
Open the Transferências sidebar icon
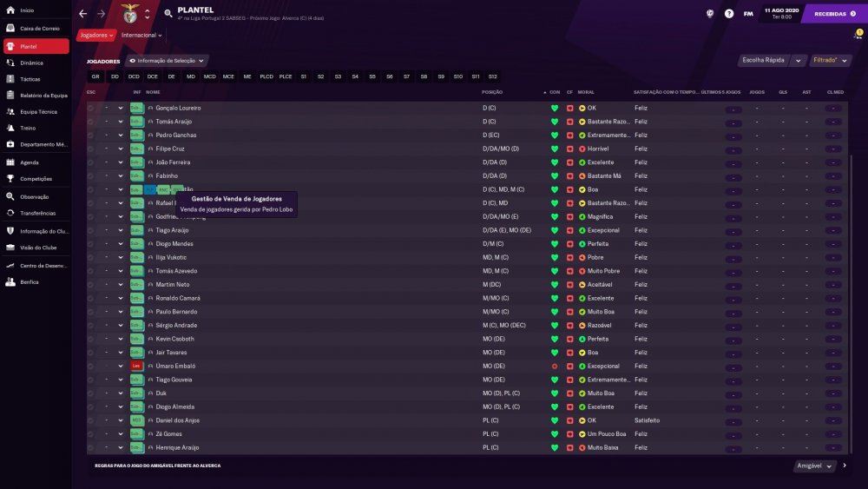point(10,213)
